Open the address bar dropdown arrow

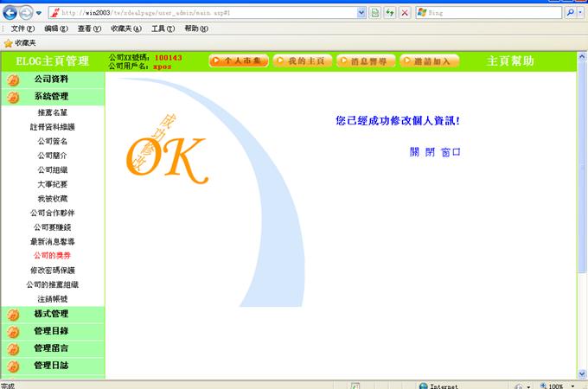point(361,13)
